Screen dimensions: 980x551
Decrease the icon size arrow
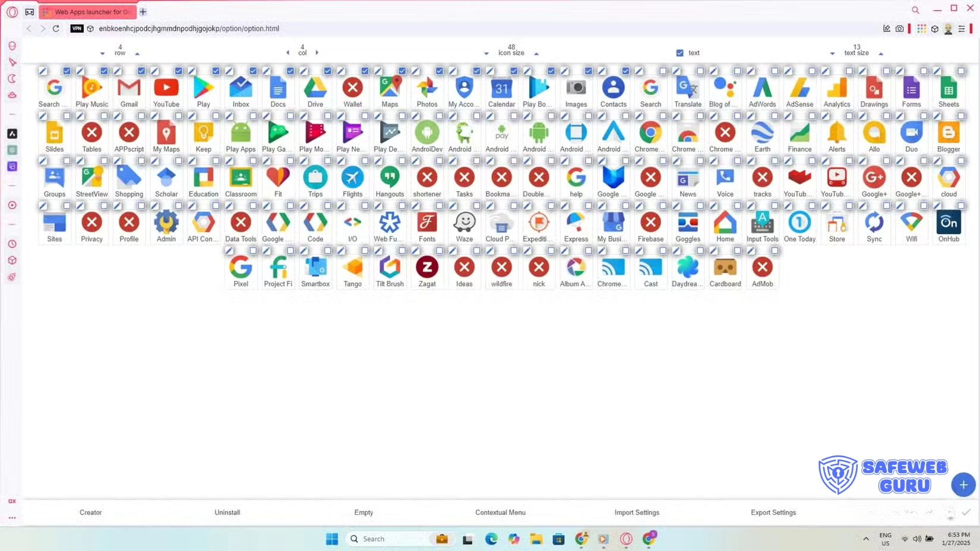[486, 53]
